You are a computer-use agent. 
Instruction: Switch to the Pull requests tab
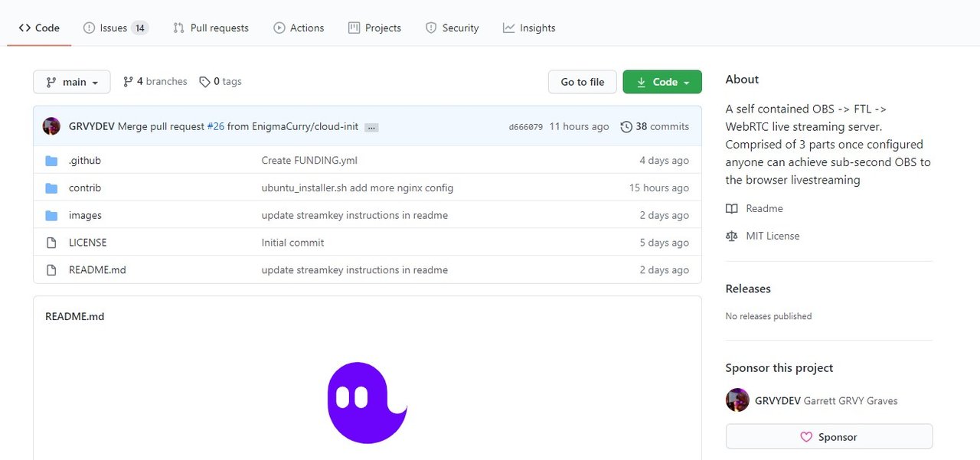click(211, 28)
